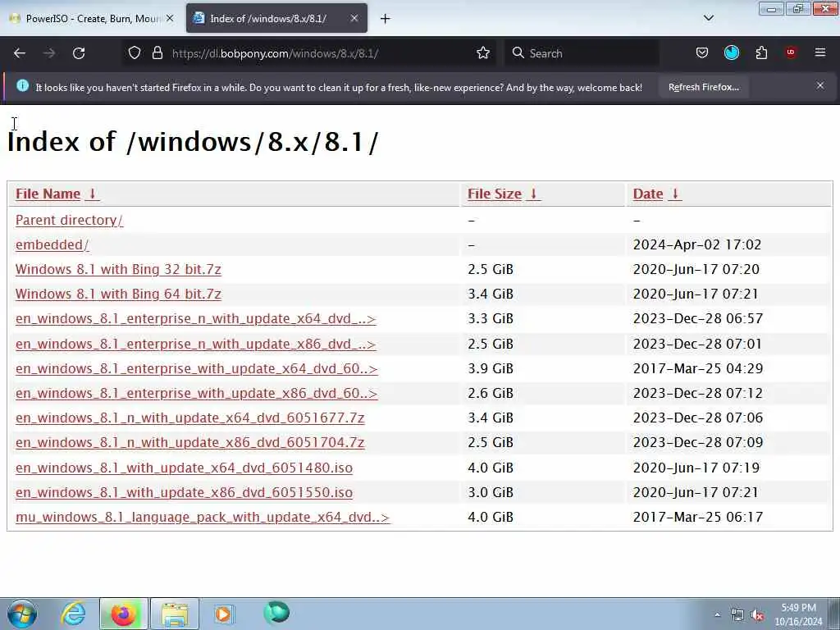Download enterprise_with_update x64 dvd file
This screenshot has height=630, width=840.
click(197, 368)
